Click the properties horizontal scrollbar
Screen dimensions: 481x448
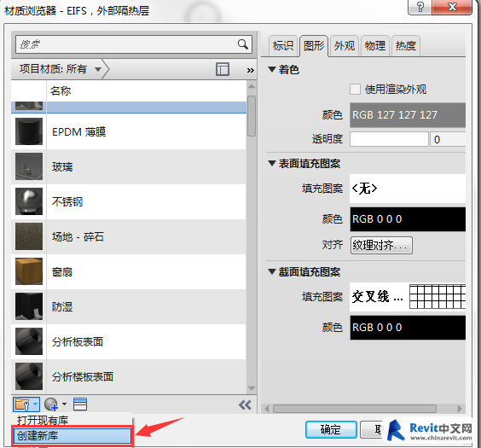(355, 409)
